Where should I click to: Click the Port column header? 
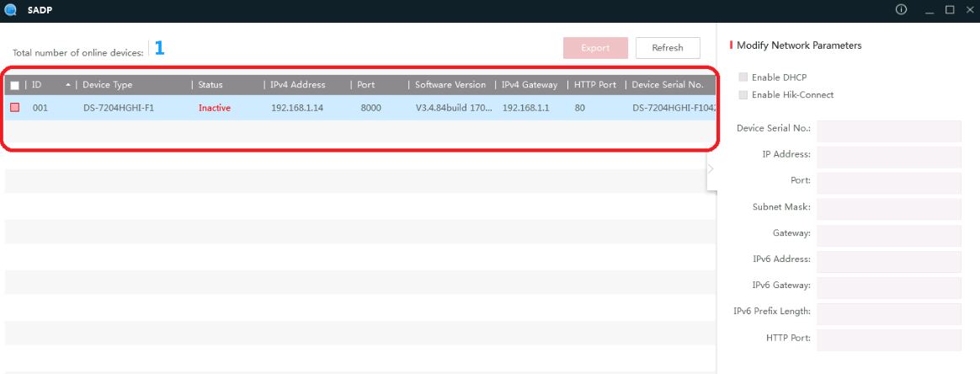(365, 85)
